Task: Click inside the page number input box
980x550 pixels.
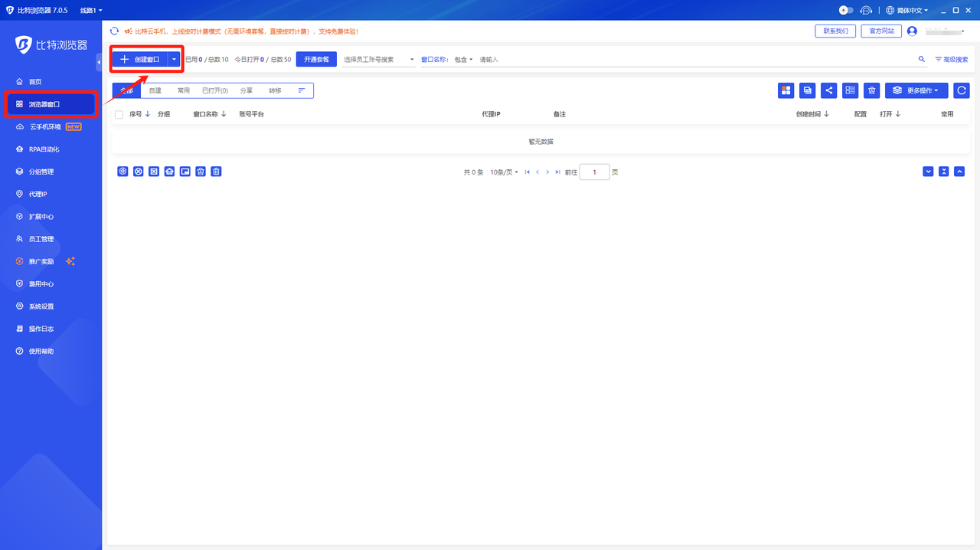Action: pos(594,172)
